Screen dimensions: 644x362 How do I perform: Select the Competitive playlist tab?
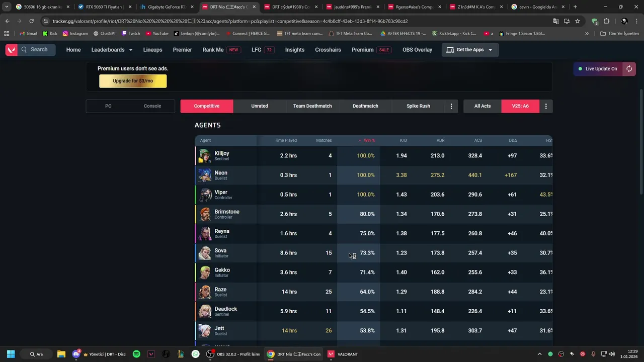[x=207, y=106]
